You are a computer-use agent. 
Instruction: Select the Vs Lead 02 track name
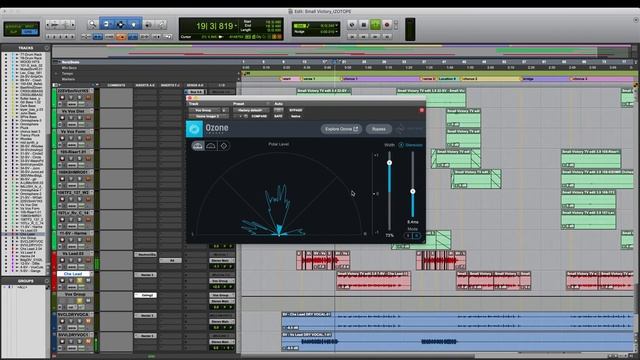pos(73,253)
